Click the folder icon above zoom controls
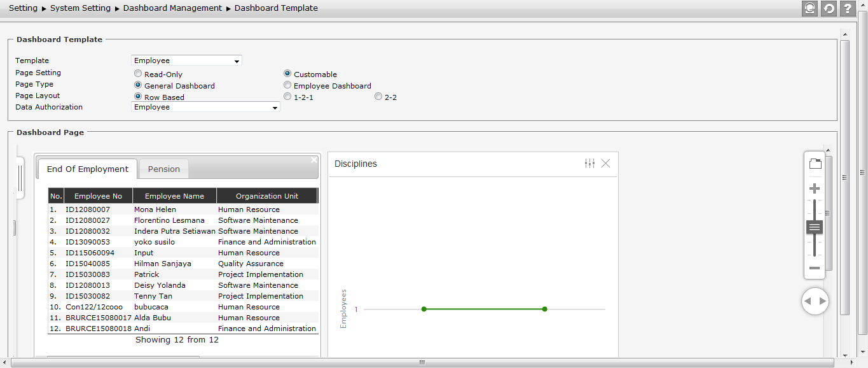The height and width of the screenshot is (368, 868). tap(815, 164)
